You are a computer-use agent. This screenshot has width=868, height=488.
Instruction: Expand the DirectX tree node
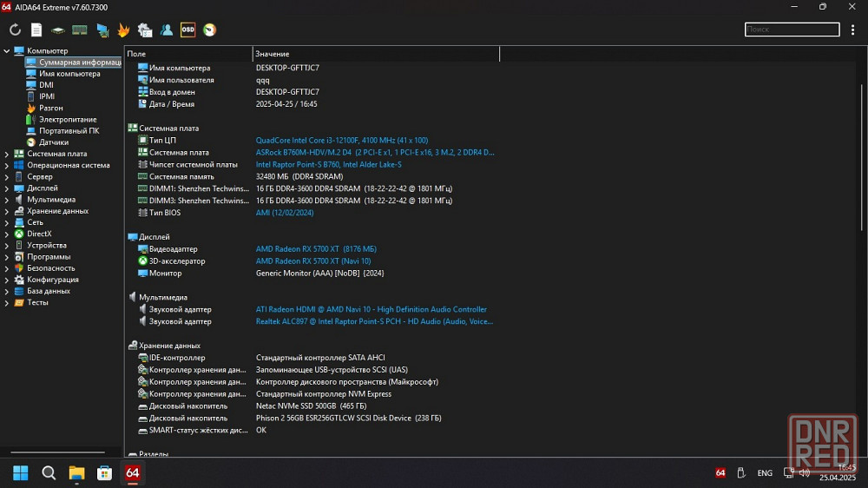(7, 234)
